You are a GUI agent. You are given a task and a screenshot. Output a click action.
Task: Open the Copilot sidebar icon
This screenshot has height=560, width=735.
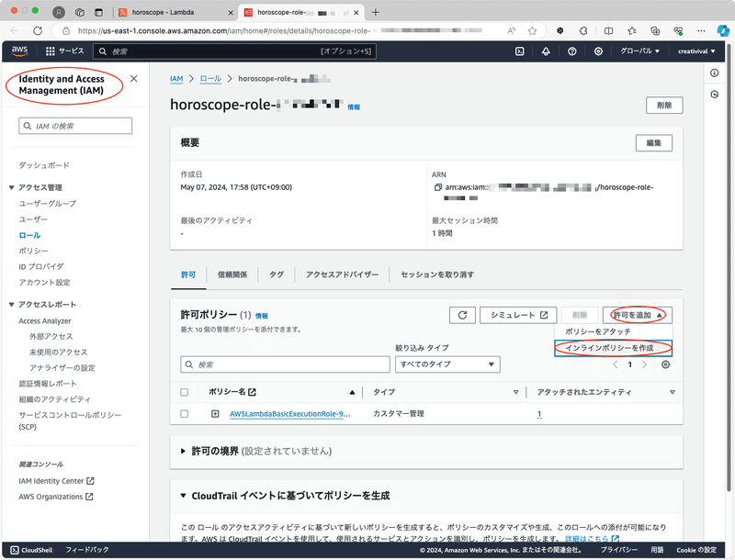(x=723, y=31)
